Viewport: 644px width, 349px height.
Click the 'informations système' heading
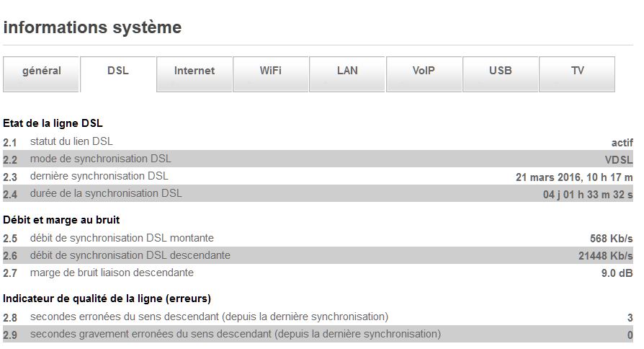92,27
